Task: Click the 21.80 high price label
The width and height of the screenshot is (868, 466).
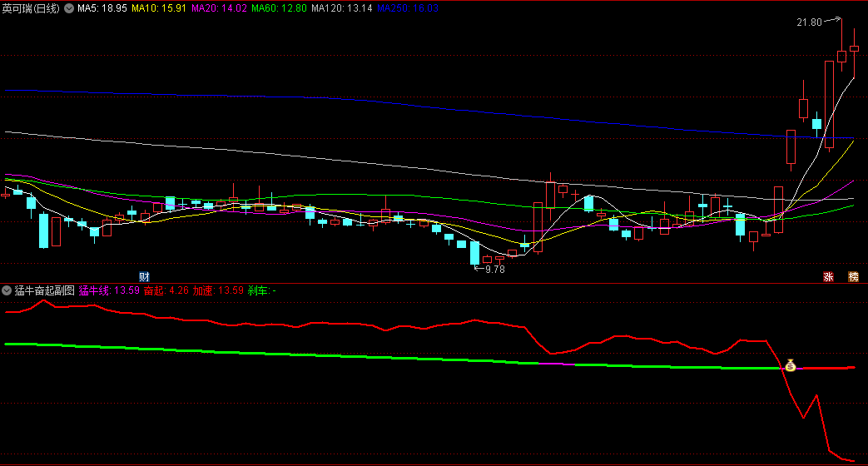Action: click(x=809, y=22)
